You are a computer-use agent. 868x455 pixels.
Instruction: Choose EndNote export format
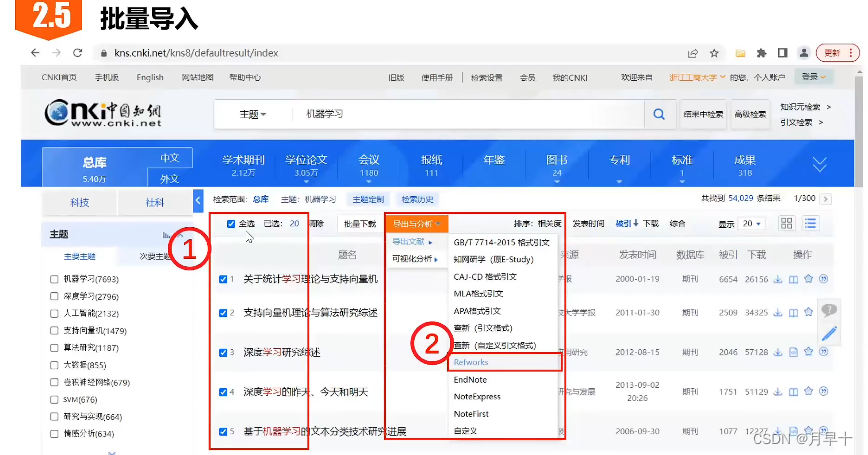470,380
